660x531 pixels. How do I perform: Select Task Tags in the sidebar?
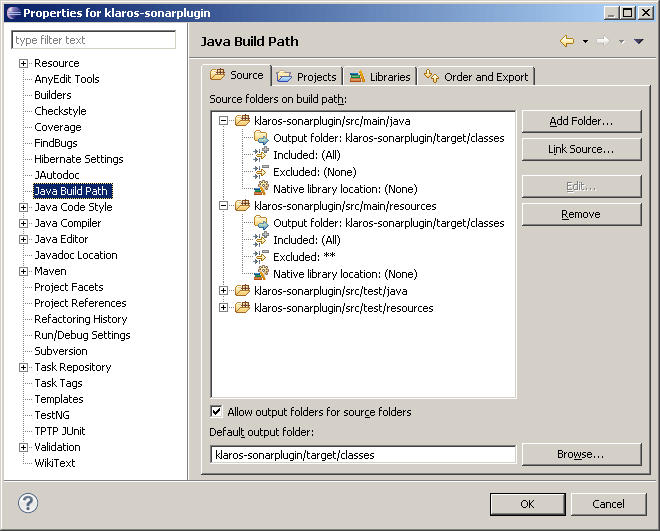[x=58, y=383]
